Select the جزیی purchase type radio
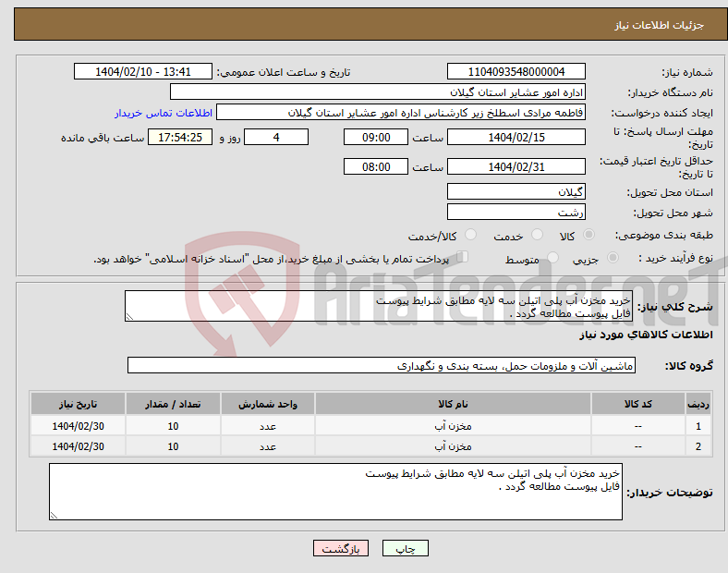The image size is (728, 573). tap(613, 257)
